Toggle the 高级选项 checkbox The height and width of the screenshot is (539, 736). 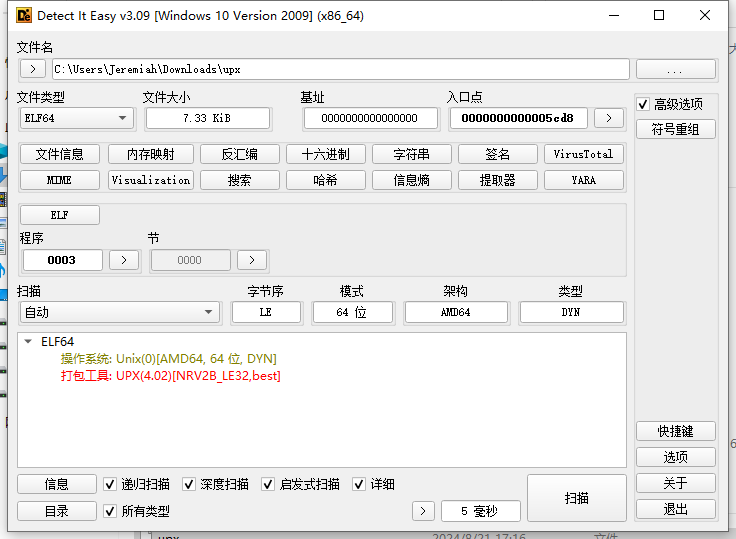[644, 104]
